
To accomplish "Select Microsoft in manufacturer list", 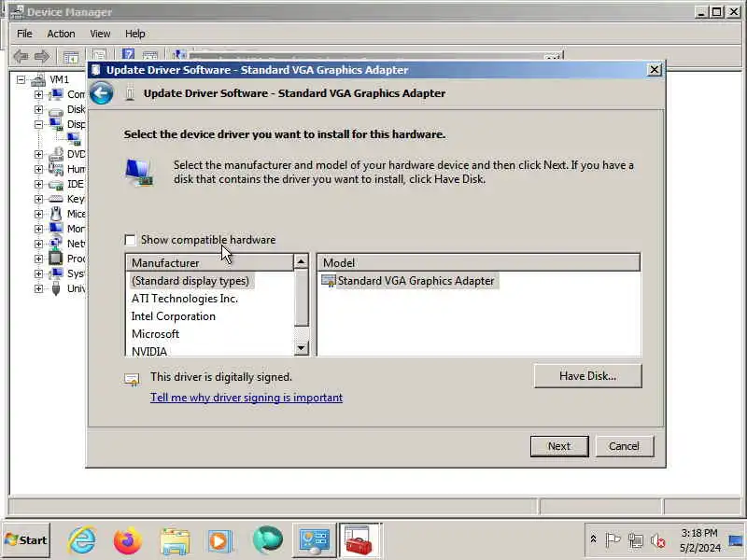I will coord(155,334).
